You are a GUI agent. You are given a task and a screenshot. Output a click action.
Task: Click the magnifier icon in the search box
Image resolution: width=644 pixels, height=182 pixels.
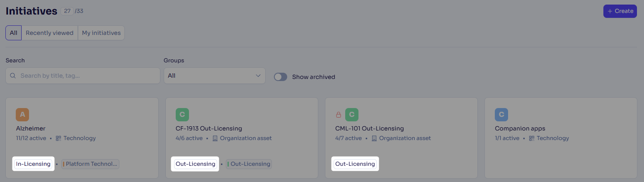tap(13, 76)
